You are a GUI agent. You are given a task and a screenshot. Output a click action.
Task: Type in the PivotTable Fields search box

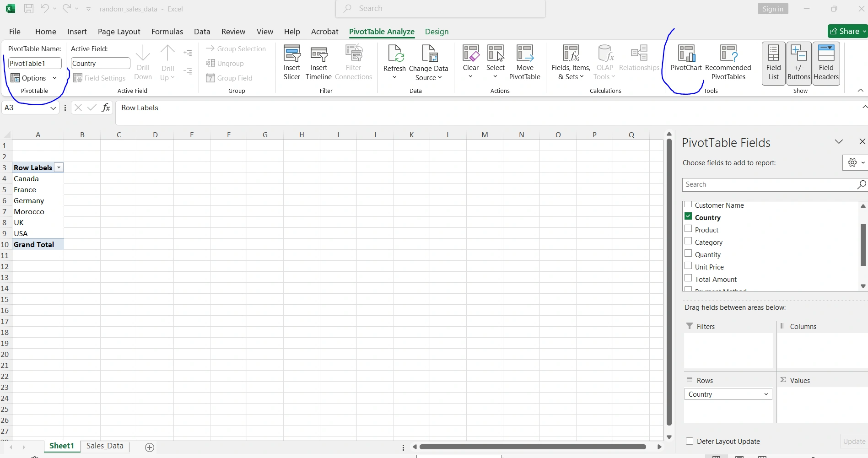[x=769, y=184]
